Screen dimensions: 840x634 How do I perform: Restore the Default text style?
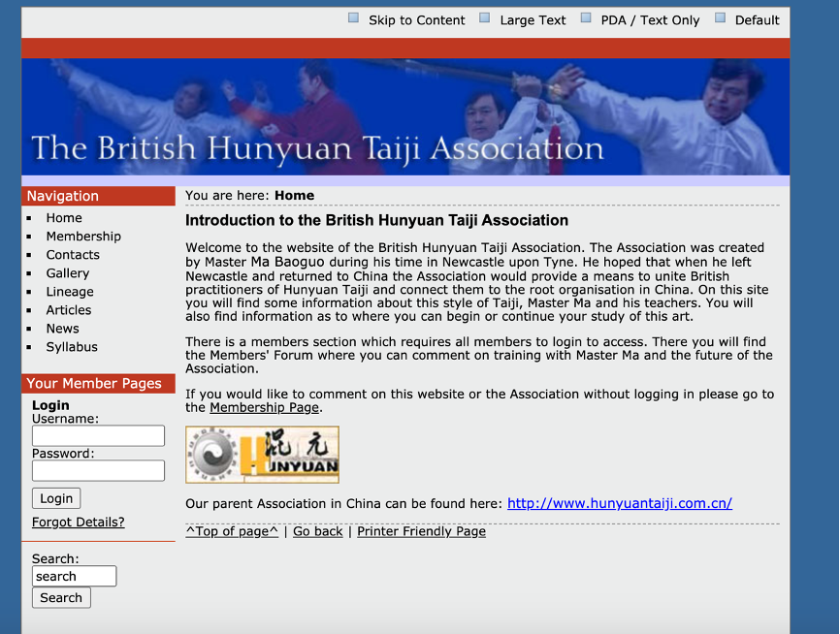(757, 20)
